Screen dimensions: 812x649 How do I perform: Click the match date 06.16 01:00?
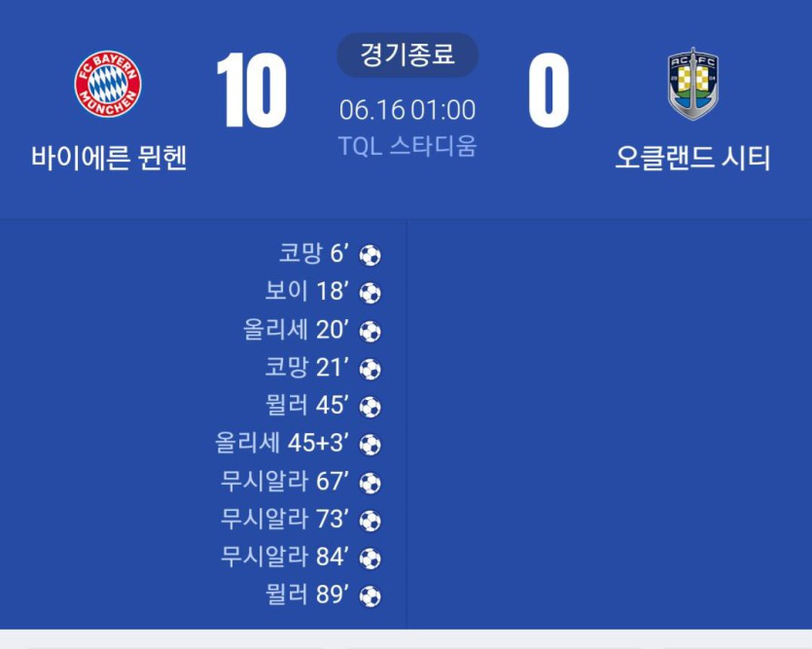(x=407, y=110)
